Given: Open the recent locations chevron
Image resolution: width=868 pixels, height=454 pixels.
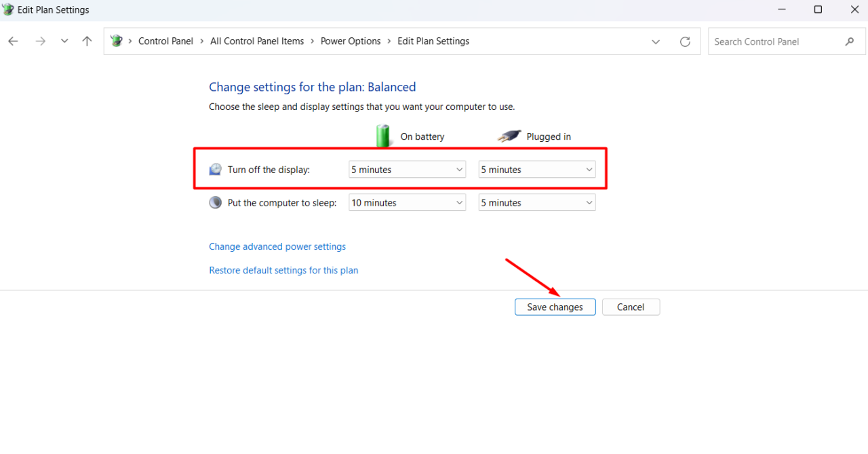Looking at the screenshot, I should pos(64,41).
